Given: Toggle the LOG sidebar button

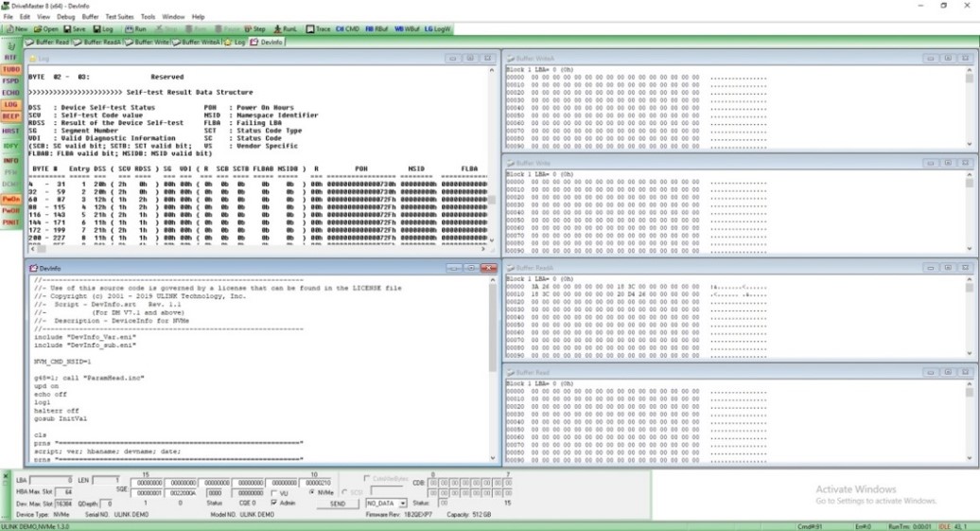Looking at the screenshot, I should pos(10,104).
